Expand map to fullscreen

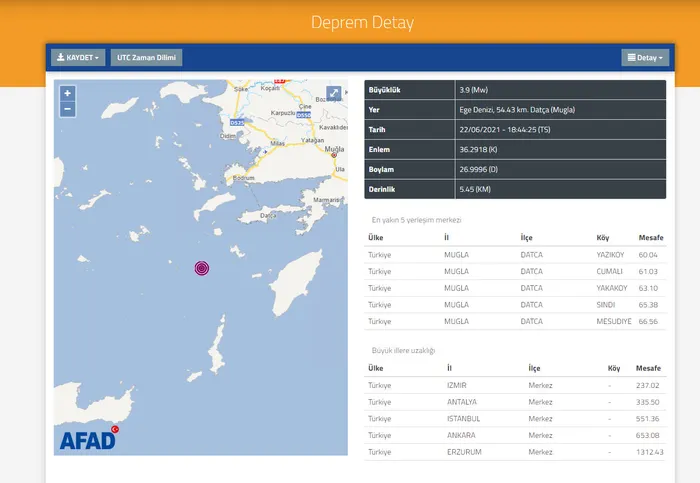tap(333, 93)
